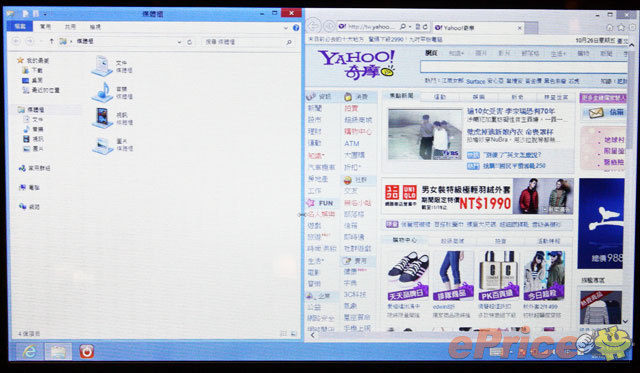Go up one folder level in Explorer

coord(51,41)
